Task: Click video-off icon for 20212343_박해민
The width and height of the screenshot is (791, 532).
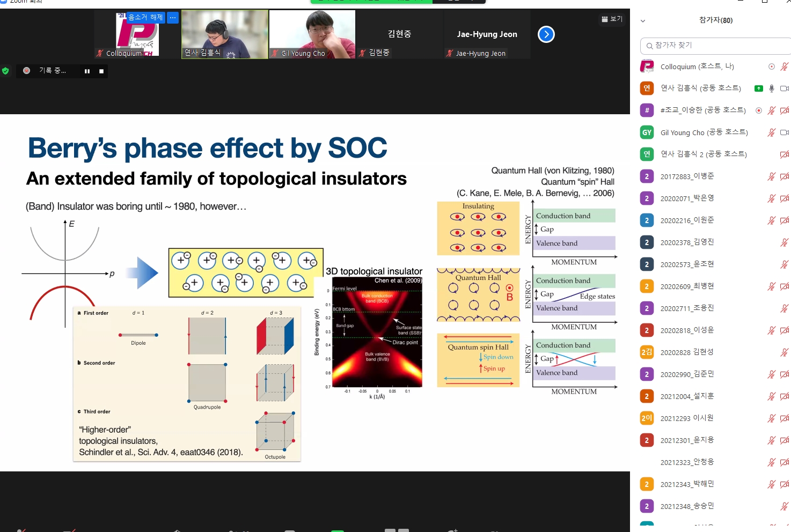Action: (784, 484)
